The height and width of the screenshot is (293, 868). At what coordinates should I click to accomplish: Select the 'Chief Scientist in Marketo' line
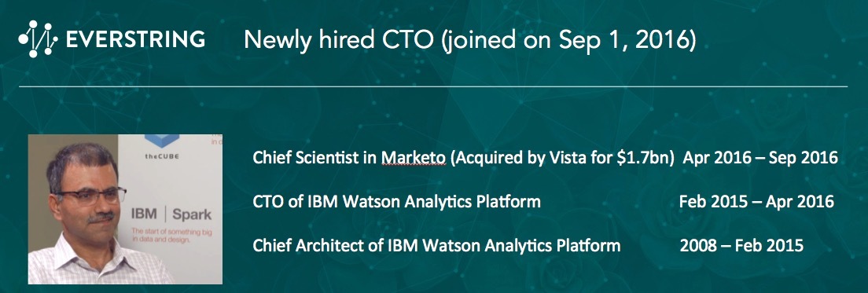point(349,158)
